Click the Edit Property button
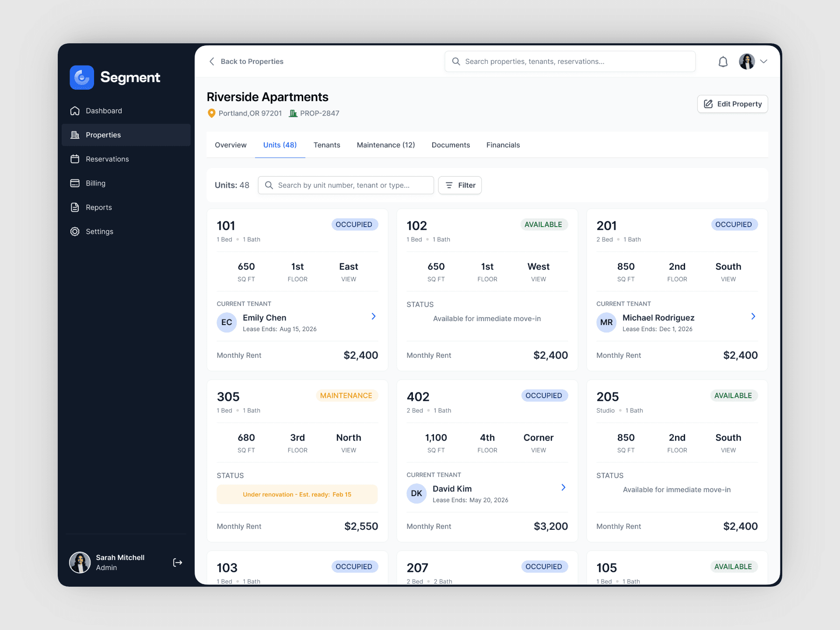840x630 pixels. [732, 104]
